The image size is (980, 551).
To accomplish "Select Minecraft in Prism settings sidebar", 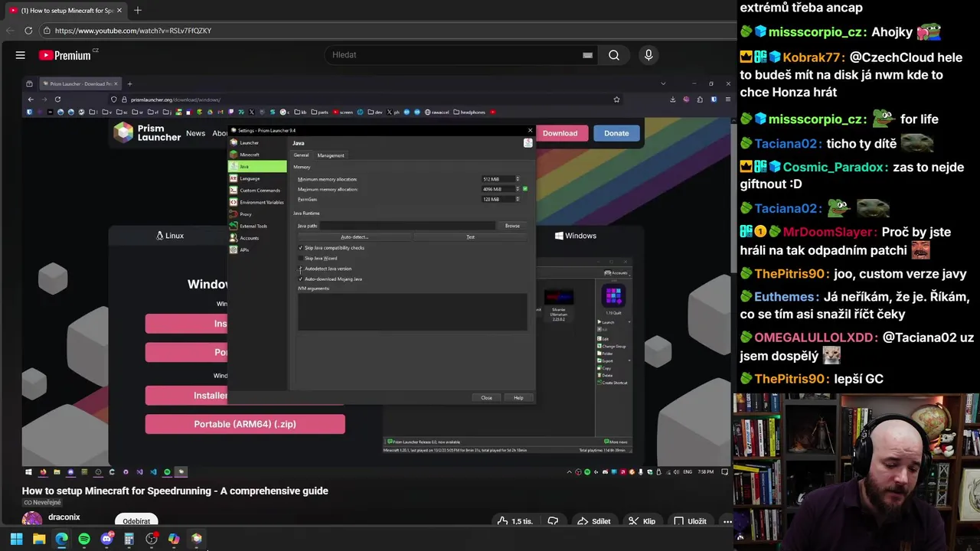I will click(258, 155).
